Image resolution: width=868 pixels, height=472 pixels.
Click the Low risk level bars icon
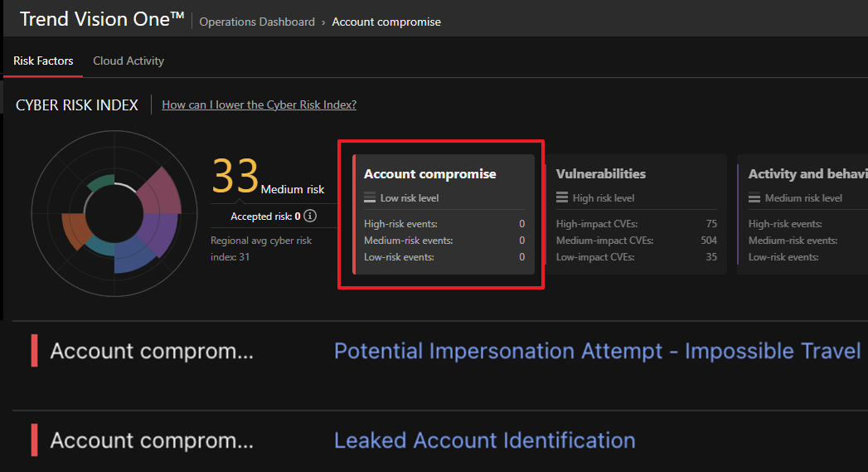[370, 198]
